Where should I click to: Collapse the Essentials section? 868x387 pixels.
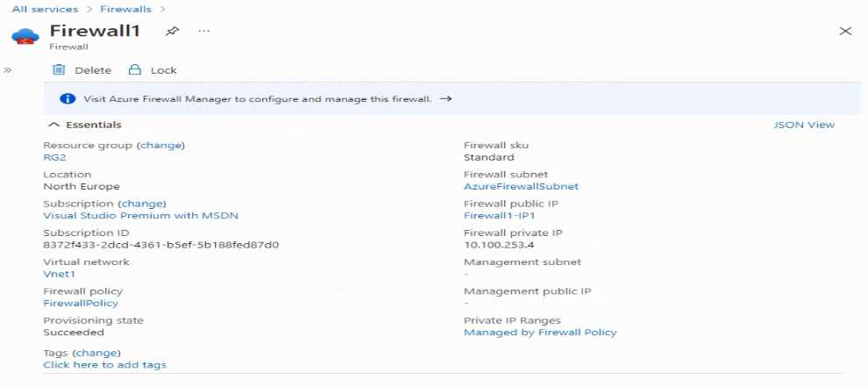(x=53, y=125)
